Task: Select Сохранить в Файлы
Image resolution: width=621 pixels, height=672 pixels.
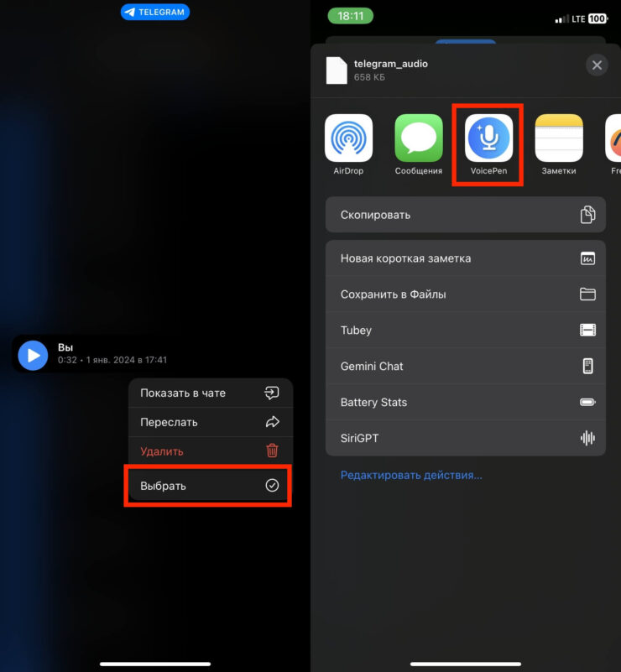Action: [x=466, y=294]
